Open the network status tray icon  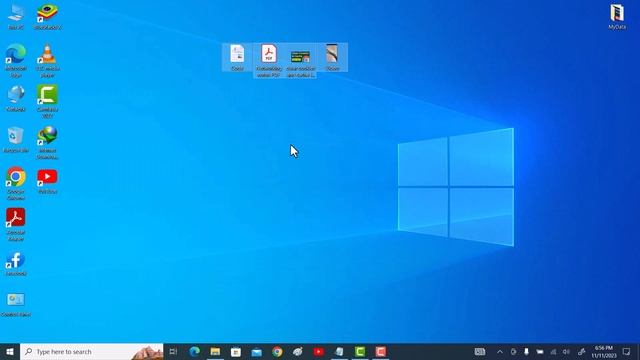click(x=553, y=351)
